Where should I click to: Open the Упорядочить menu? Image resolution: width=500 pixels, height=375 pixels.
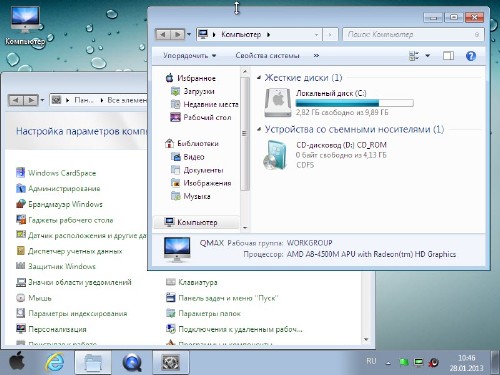pos(190,55)
